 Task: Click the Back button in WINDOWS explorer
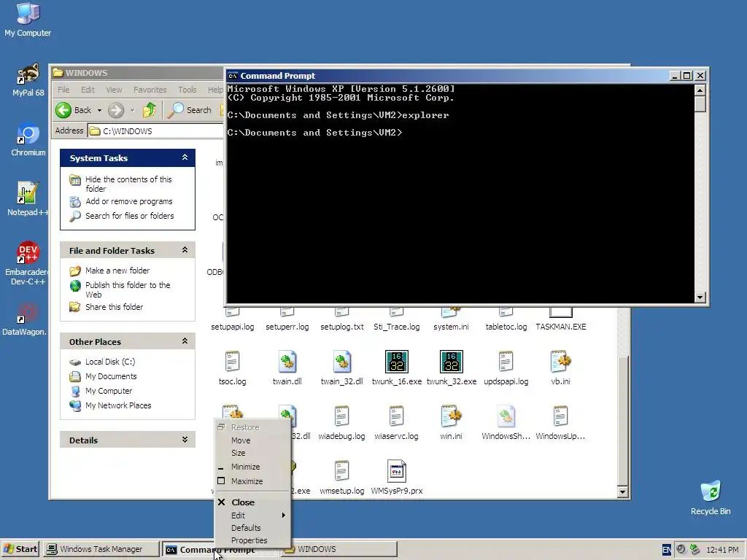click(x=73, y=110)
